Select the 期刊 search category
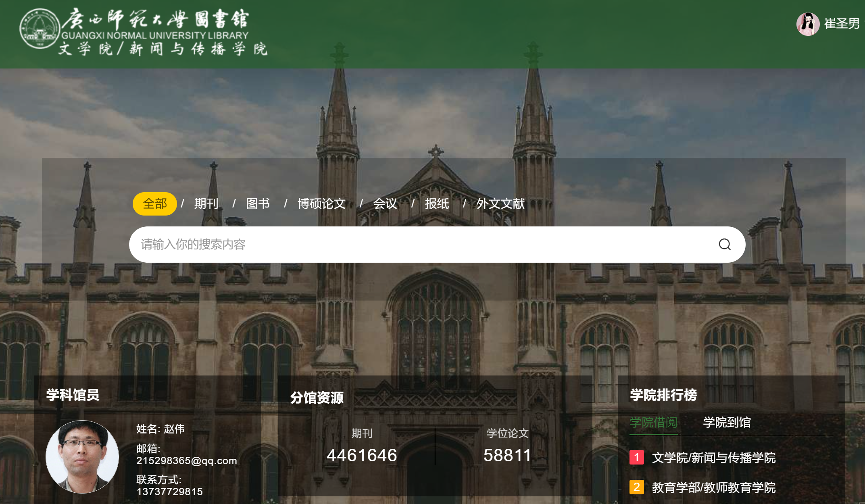This screenshot has width=865, height=504. 206,204
